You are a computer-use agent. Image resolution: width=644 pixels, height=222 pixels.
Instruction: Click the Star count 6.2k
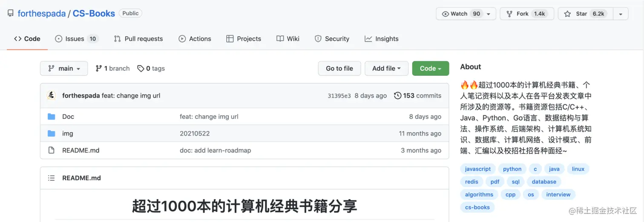tap(598, 14)
